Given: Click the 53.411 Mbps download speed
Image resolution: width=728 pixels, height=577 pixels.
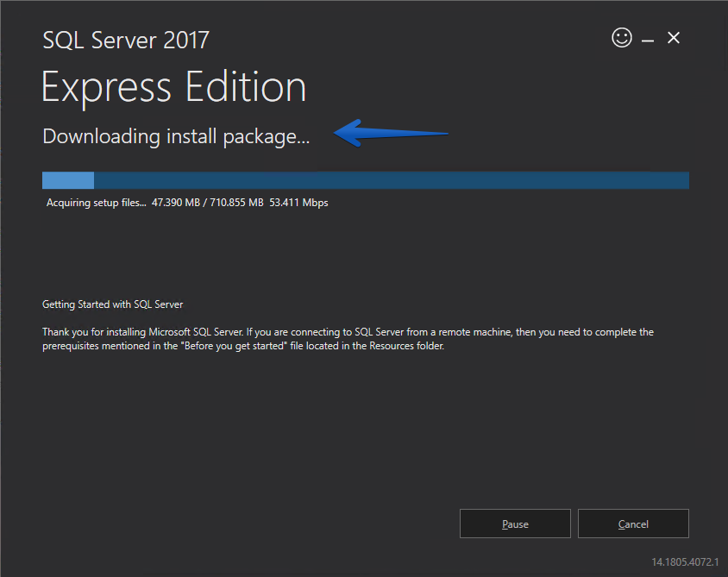Looking at the screenshot, I should [298, 203].
